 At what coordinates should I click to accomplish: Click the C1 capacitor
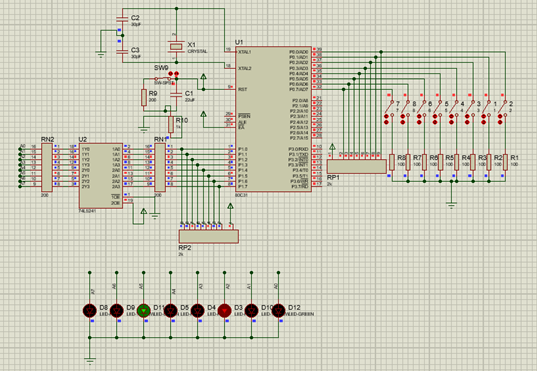(176, 94)
